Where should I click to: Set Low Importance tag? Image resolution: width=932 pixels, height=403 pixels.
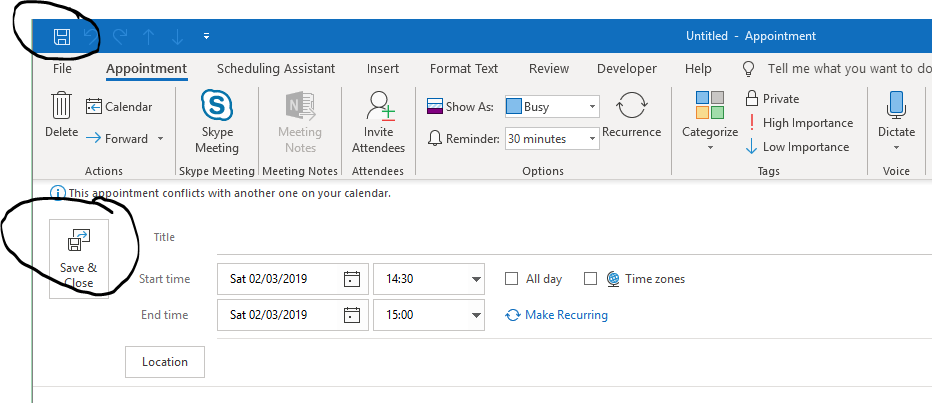(x=797, y=147)
